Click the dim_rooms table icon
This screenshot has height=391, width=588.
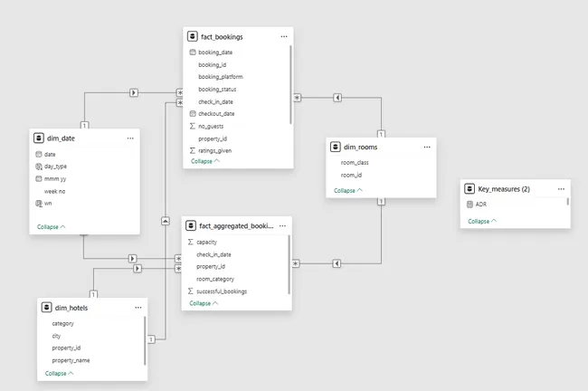coord(336,147)
